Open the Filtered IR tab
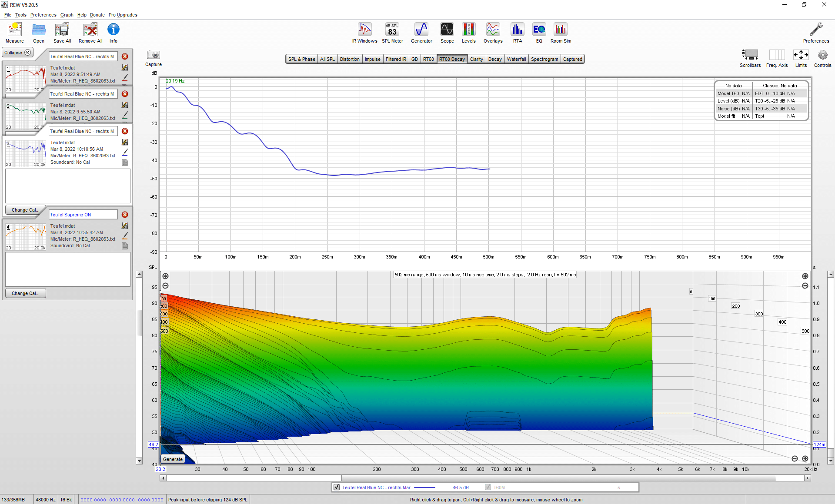Viewport: 835px width, 504px height. (x=396, y=59)
